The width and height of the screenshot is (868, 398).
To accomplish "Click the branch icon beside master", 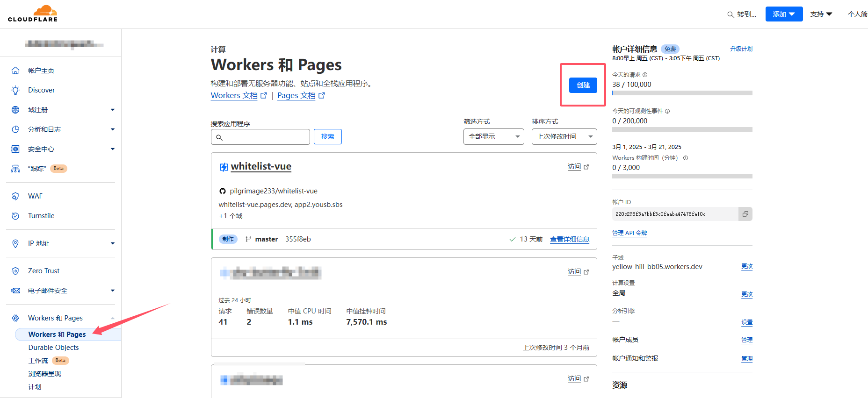I will coord(248,239).
